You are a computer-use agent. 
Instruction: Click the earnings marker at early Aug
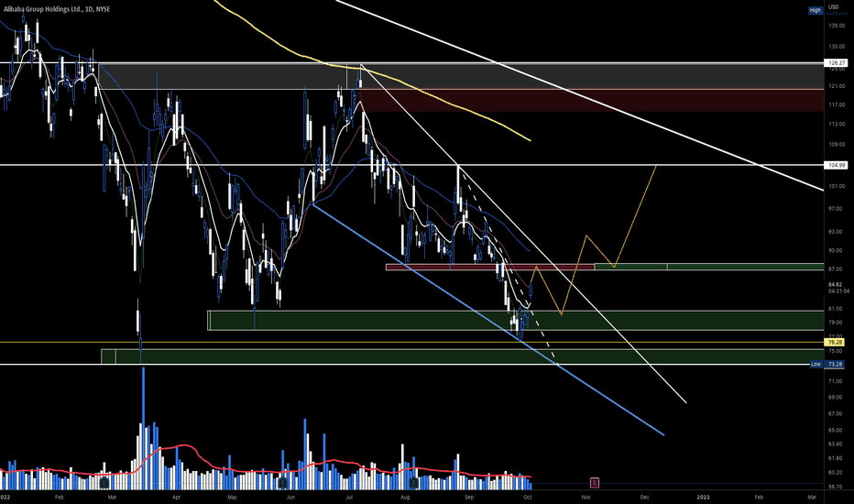[414, 483]
